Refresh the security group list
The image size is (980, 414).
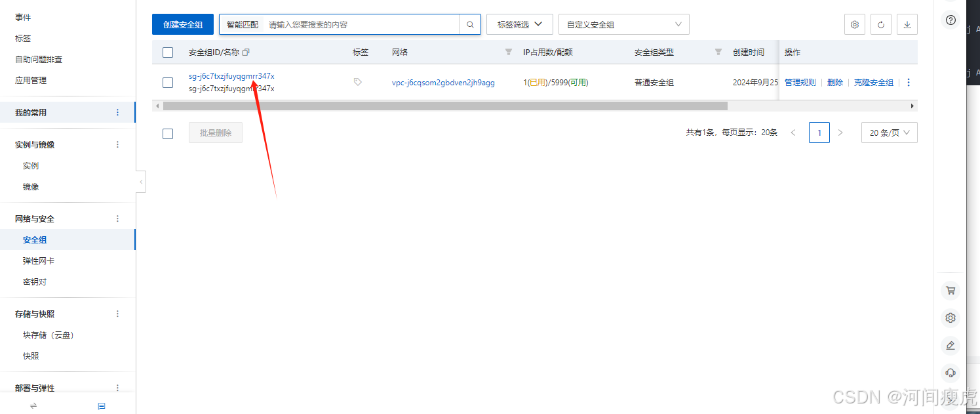pos(881,25)
